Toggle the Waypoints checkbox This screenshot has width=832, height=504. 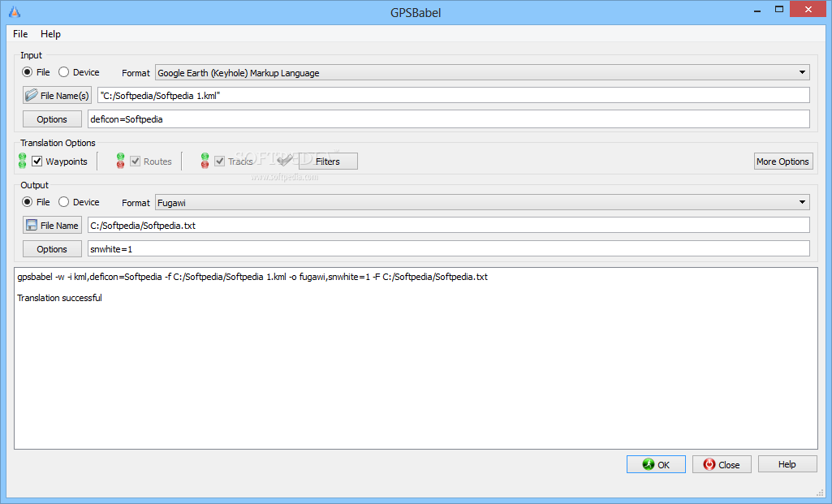pyautogui.click(x=37, y=162)
